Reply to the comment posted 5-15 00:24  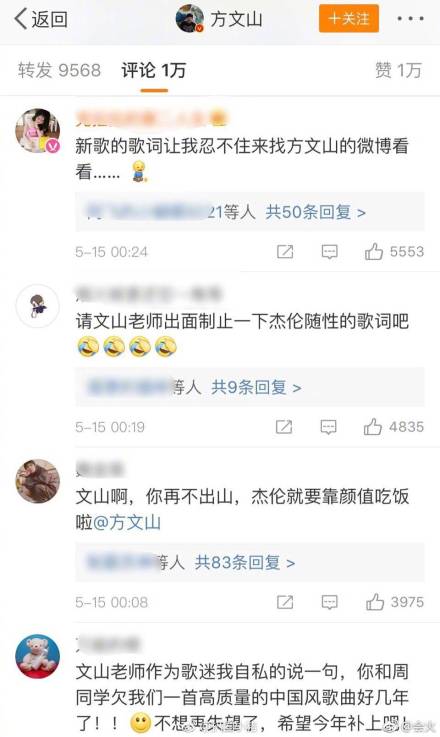click(330, 252)
